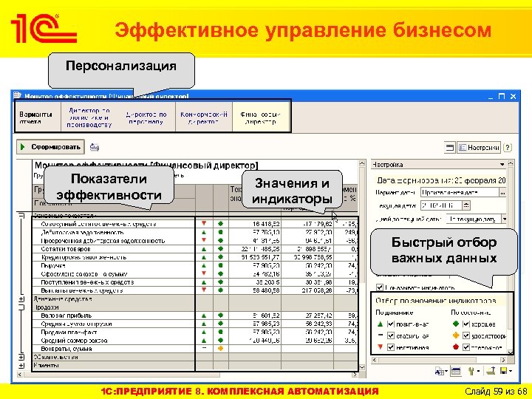Click the Текущая дата input field
The image size is (532, 399).
(441, 205)
